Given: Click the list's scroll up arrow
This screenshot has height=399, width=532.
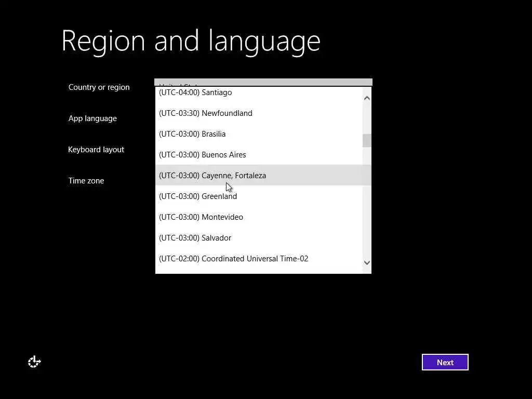Looking at the screenshot, I should click(367, 98).
